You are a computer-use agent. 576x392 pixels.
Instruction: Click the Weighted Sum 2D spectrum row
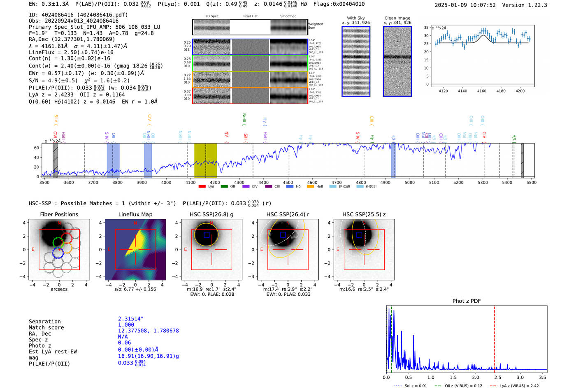[x=250, y=27]
